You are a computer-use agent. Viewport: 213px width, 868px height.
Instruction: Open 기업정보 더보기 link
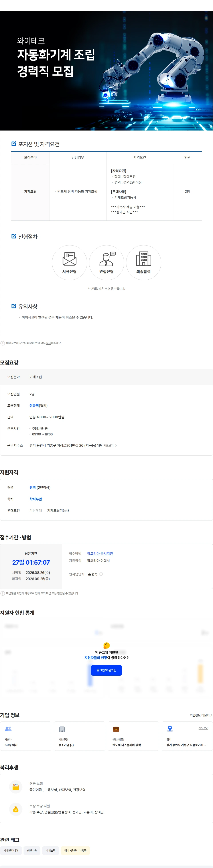pos(201,715)
